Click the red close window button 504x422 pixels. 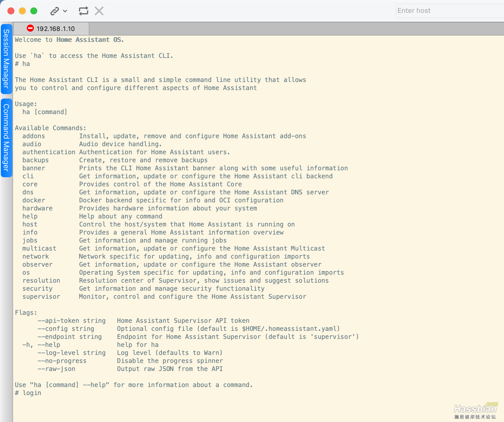point(11,11)
